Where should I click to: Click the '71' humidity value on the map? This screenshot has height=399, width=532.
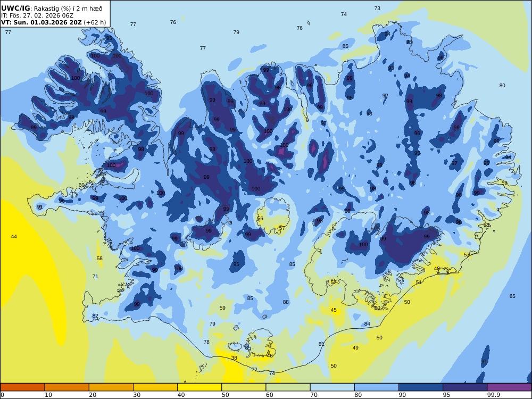point(95,277)
